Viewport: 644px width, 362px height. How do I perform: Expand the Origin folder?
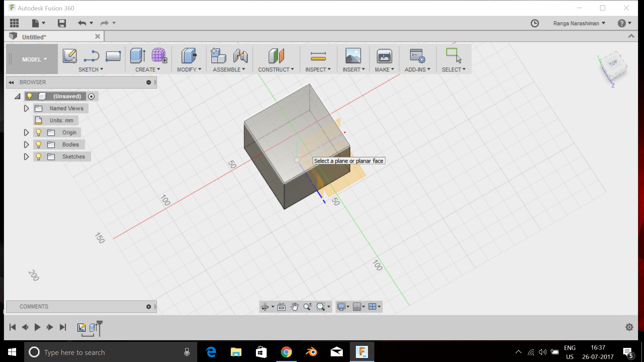point(26,132)
